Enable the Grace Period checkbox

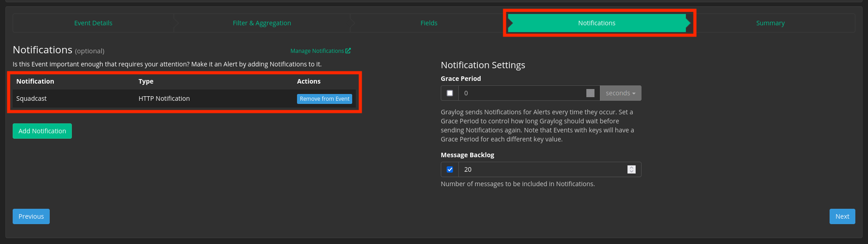click(450, 93)
